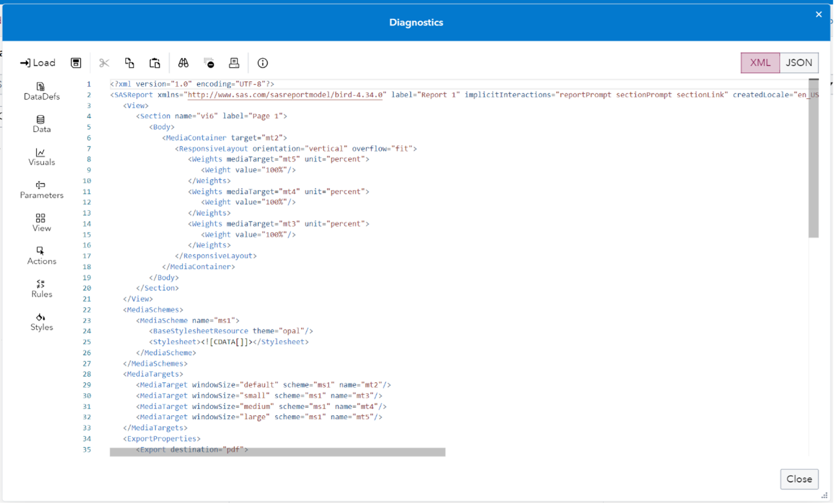The height and width of the screenshot is (504, 835).
Task: Click the Load button in toolbar
Action: click(x=37, y=63)
